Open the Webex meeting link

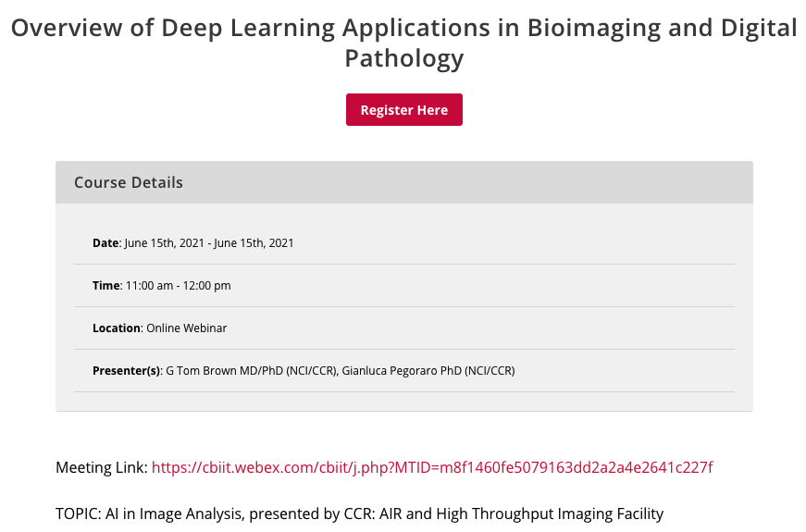pyautogui.click(x=432, y=467)
